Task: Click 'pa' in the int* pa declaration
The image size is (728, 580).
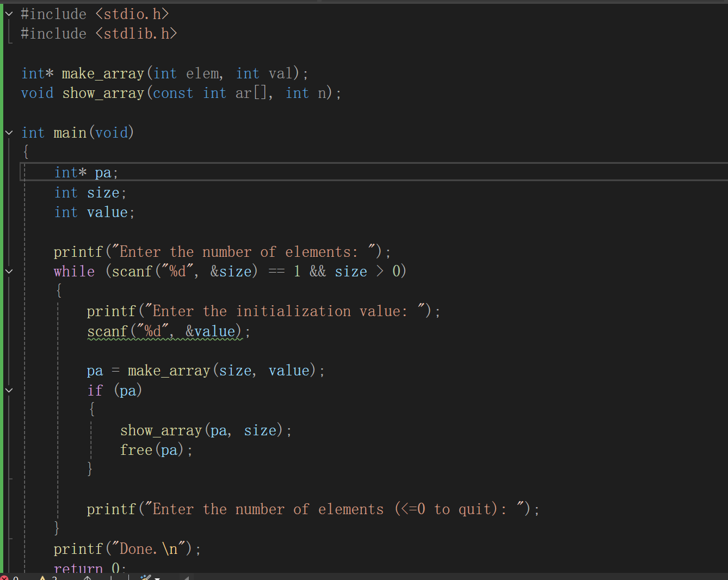Action: (103, 172)
